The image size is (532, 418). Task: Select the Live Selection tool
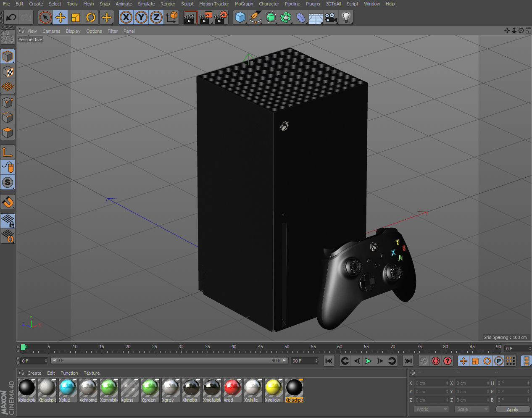tap(45, 18)
